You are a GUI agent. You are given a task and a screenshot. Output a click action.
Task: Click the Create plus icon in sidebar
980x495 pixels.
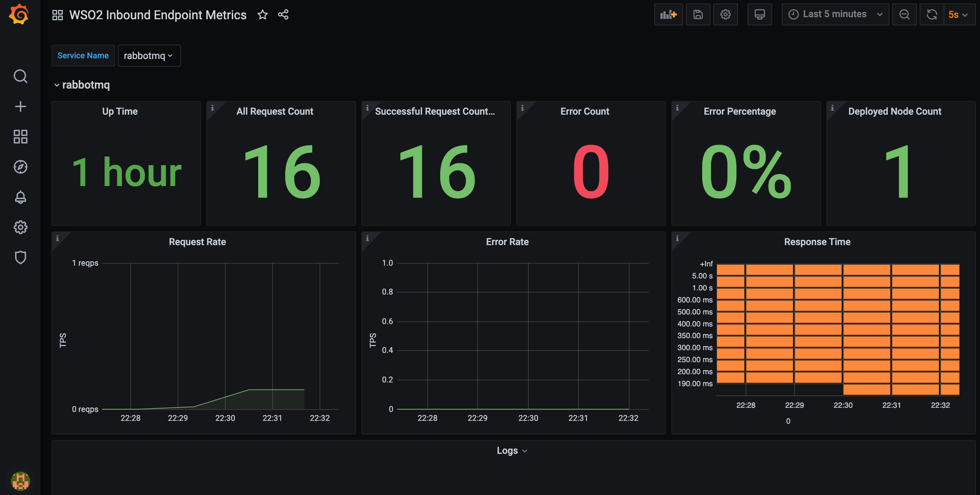20,106
